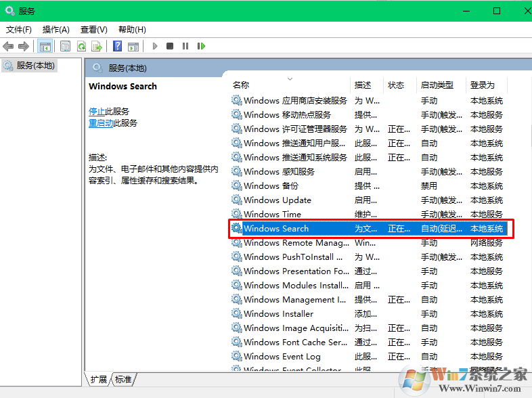Switch to the 扩展 tab
Image resolution: width=532 pixels, height=398 pixels.
pyautogui.click(x=98, y=379)
